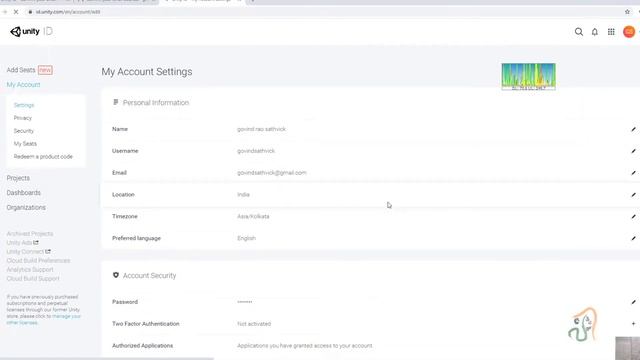Open the Security sub-item
640x360 pixels.
pos(23,131)
